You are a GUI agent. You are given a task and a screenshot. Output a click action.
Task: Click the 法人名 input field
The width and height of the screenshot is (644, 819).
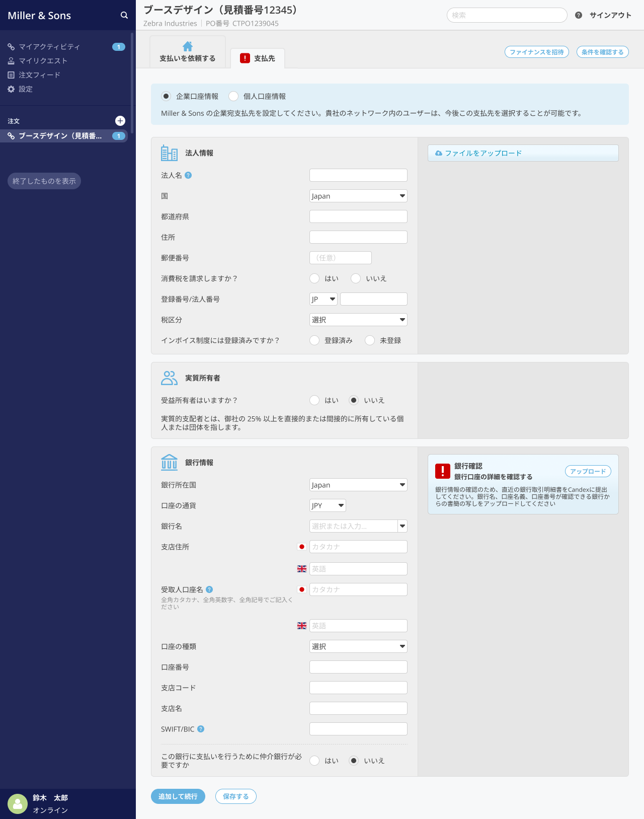358,175
